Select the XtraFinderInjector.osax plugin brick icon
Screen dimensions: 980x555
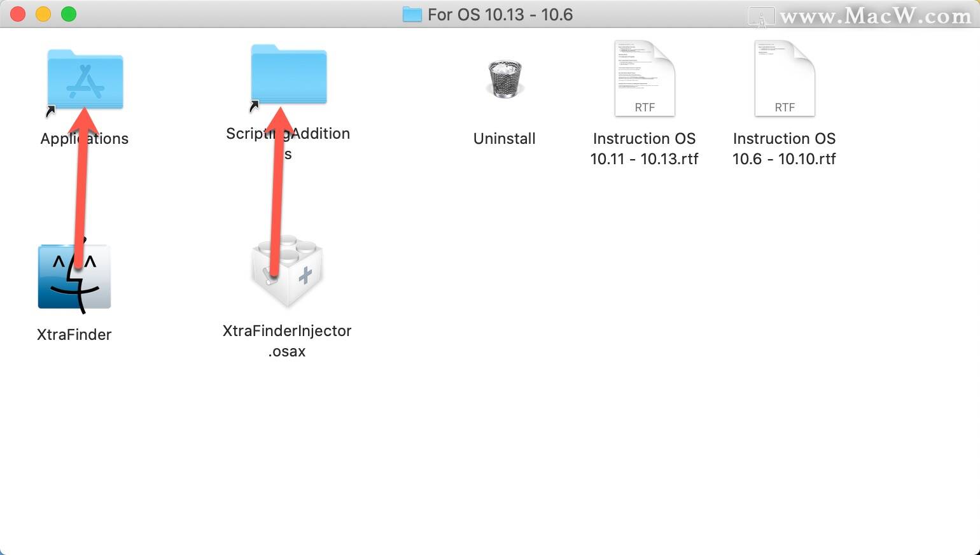click(287, 270)
